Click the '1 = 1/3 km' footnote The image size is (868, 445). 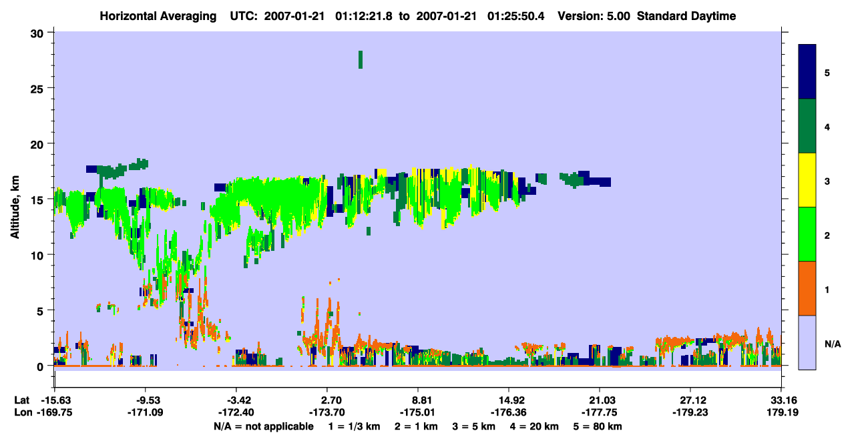tap(355, 426)
